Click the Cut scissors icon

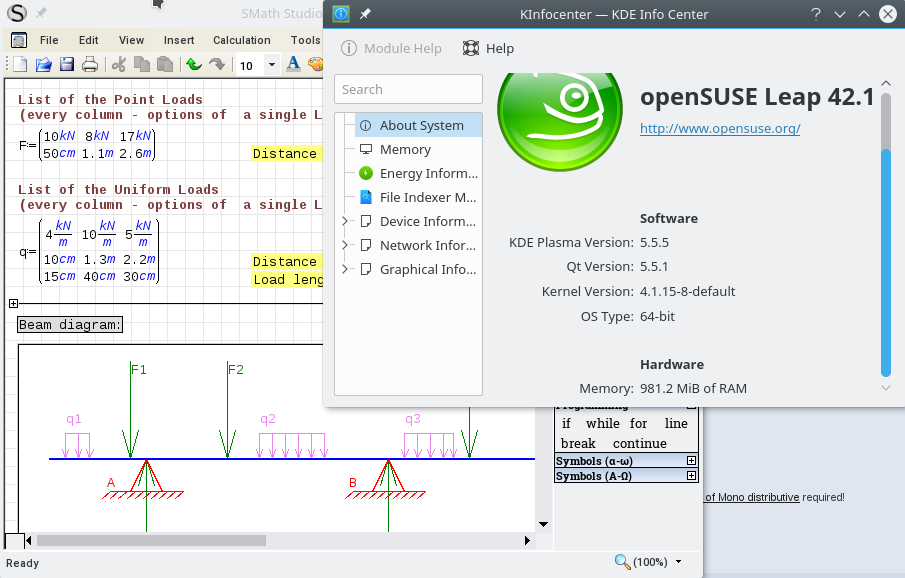(x=119, y=65)
